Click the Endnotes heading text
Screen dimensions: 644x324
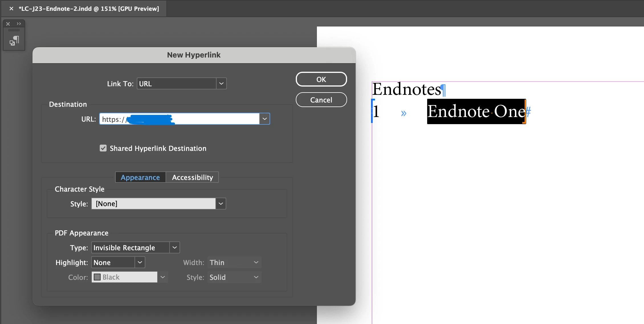tap(407, 89)
